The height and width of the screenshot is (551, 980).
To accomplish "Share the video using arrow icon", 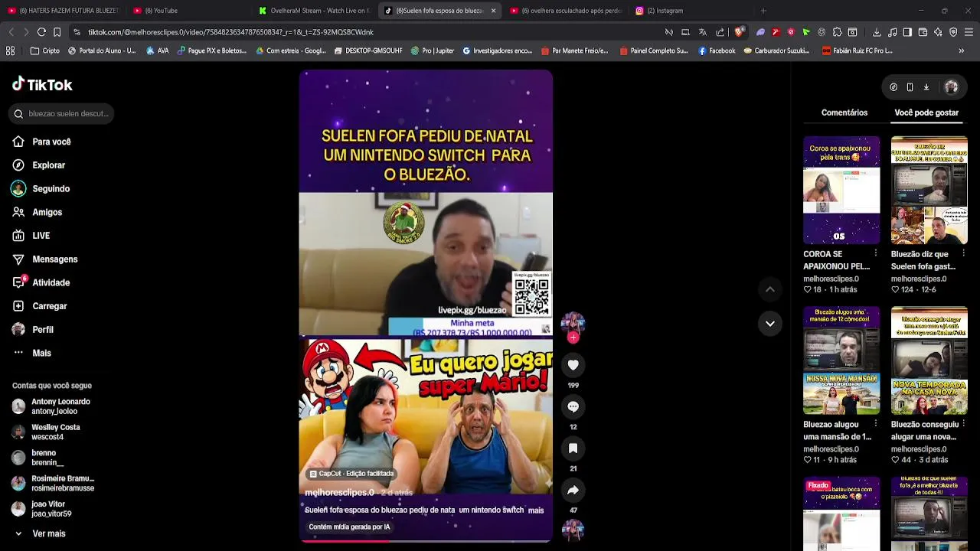I will click(573, 490).
